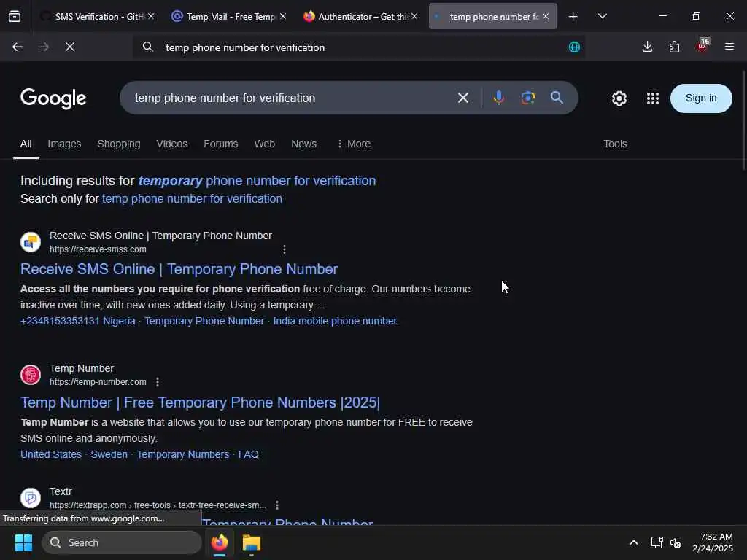747x560 pixels.
Task: Click the Temp Number site favicon
Action: pos(31,376)
